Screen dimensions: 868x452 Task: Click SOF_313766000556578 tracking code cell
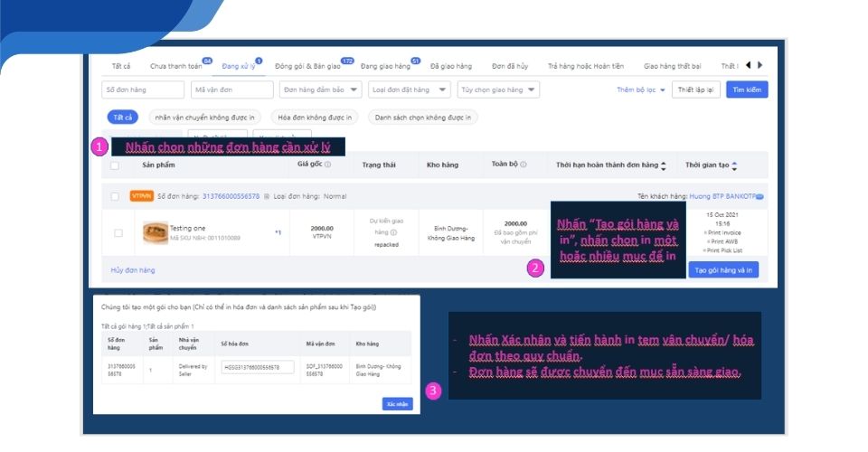tap(324, 370)
